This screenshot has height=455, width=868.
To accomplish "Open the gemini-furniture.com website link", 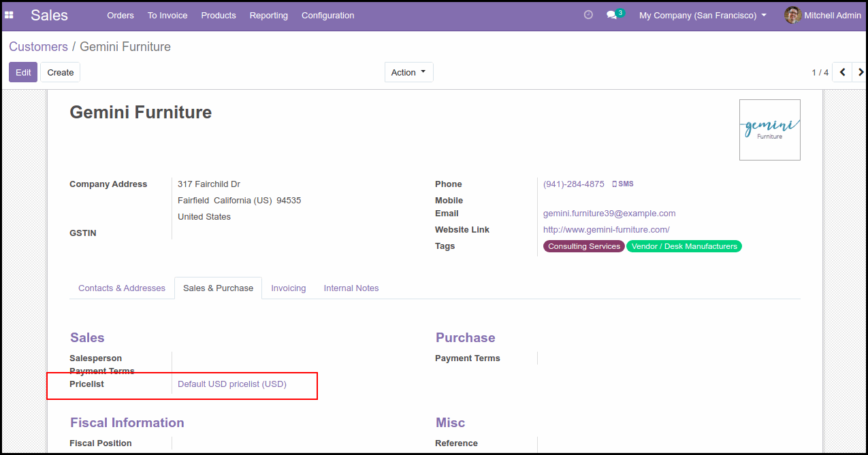I will coord(606,230).
